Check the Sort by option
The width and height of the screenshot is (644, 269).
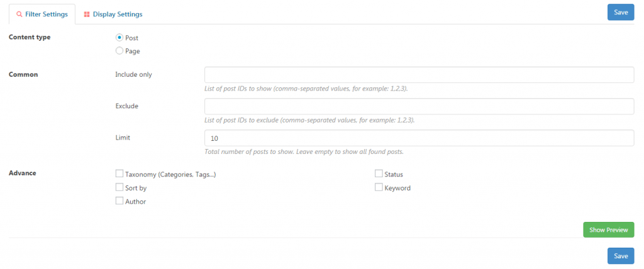tap(119, 187)
